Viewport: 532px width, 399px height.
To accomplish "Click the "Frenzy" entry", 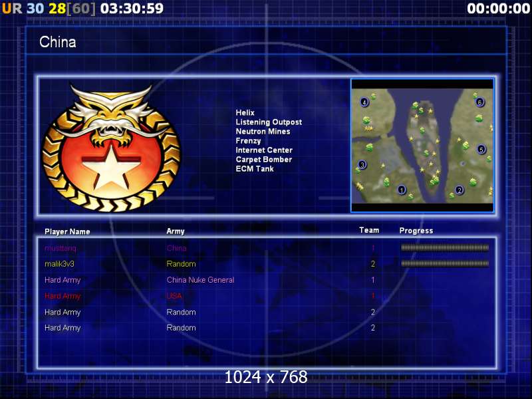I will (x=248, y=141).
